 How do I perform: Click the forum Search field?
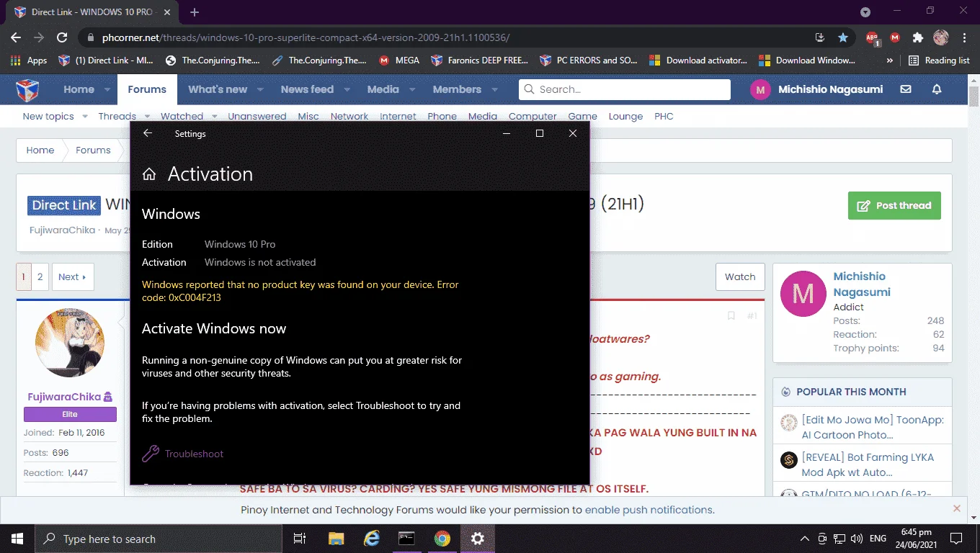625,89
